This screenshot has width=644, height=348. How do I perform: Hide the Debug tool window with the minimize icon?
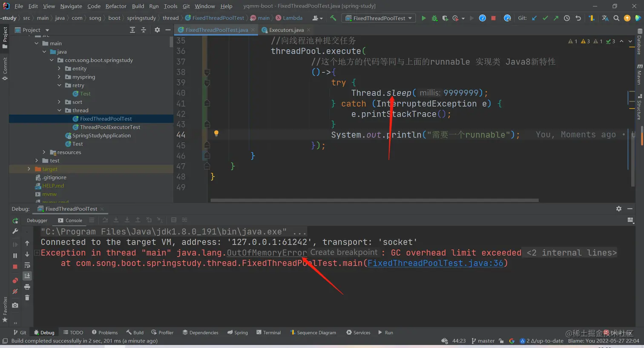pos(630,208)
